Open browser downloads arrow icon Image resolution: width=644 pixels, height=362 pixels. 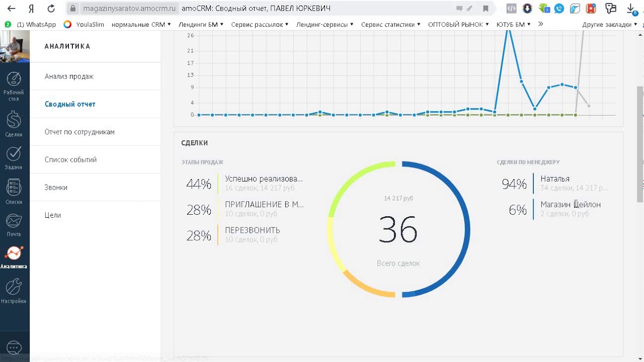[632, 9]
